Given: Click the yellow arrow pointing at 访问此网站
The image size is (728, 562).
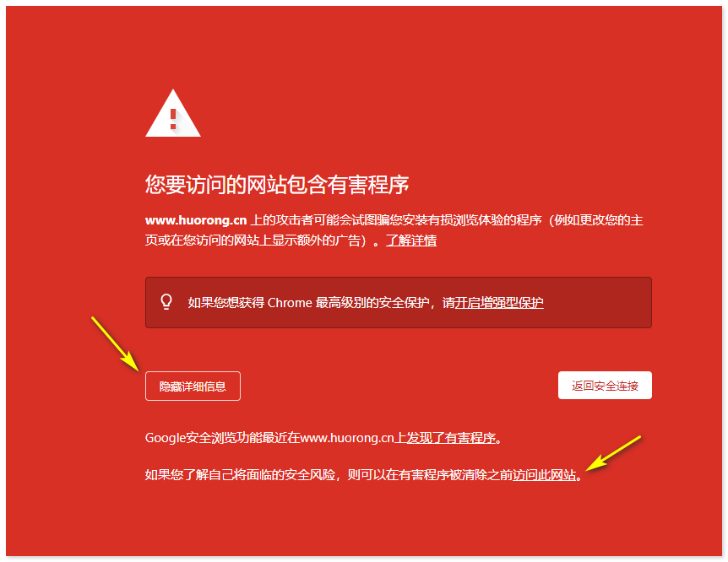Looking at the screenshot, I should [x=613, y=453].
